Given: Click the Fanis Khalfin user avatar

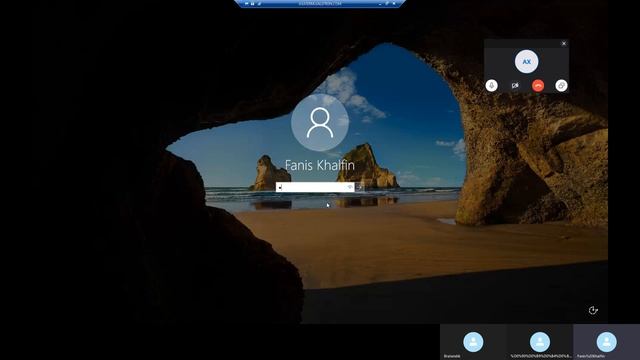Looking at the screenshot, I should pyautogui.click(x=320, y=122).
